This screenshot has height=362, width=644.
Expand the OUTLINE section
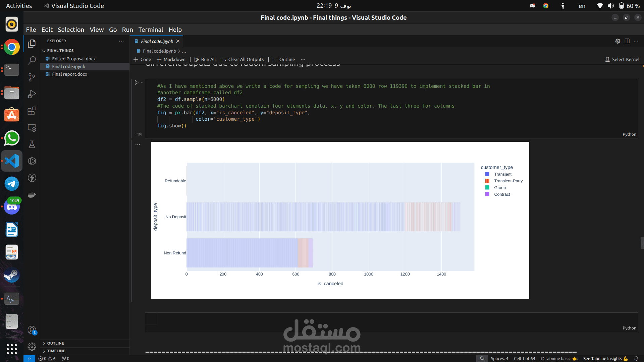55,343
